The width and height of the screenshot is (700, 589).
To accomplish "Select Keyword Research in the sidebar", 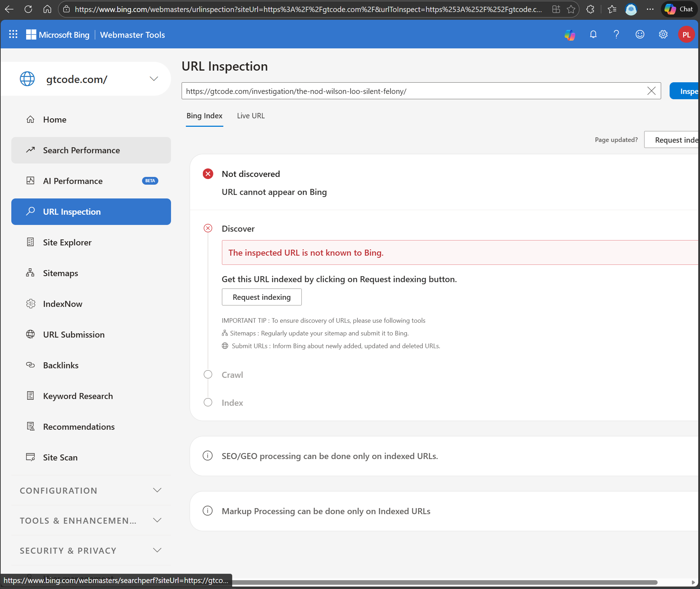I will coord(78,396).
